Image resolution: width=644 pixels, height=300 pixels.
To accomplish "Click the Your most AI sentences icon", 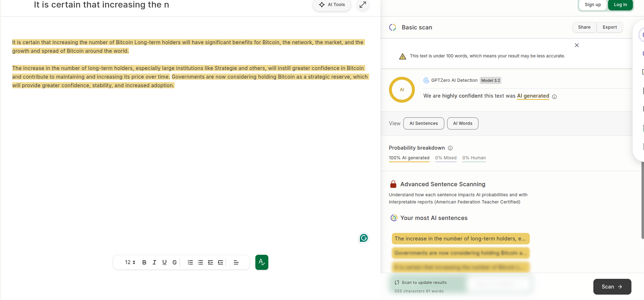I will [x=394, y=218].
